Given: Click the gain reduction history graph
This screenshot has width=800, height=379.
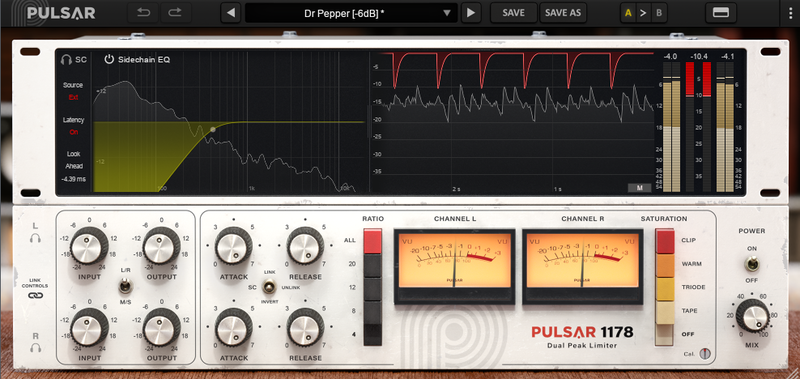Looking at the screenshot, I should [512, 121].
